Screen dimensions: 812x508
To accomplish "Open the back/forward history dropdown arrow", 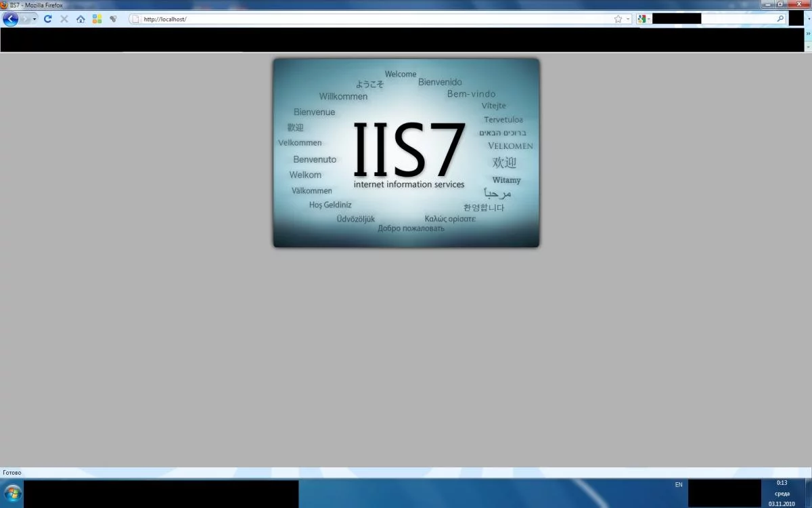I will pyautogui.click(x=35, y=19).
